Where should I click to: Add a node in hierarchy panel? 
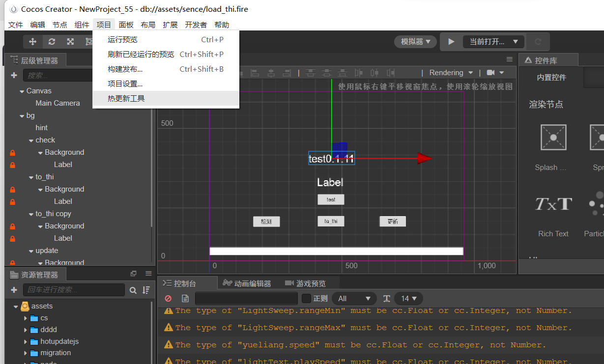click(14, 76)
